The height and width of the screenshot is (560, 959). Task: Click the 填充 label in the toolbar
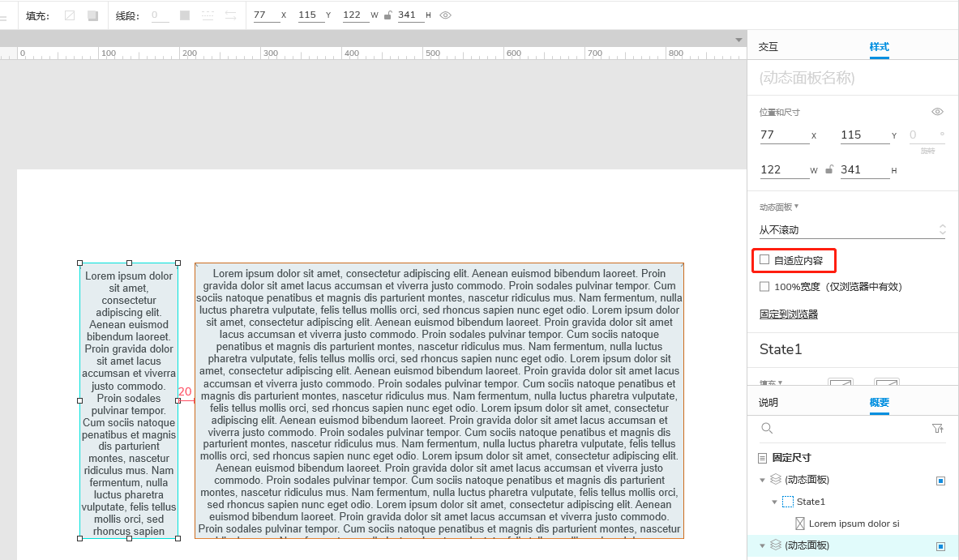[37, 16]
